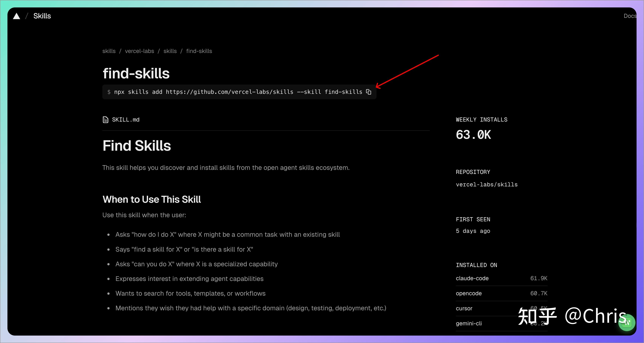Screen dimensions: 644x343
Task: Click the 'When to Use This Skill' heading
Action: click(x=151, y=199)
